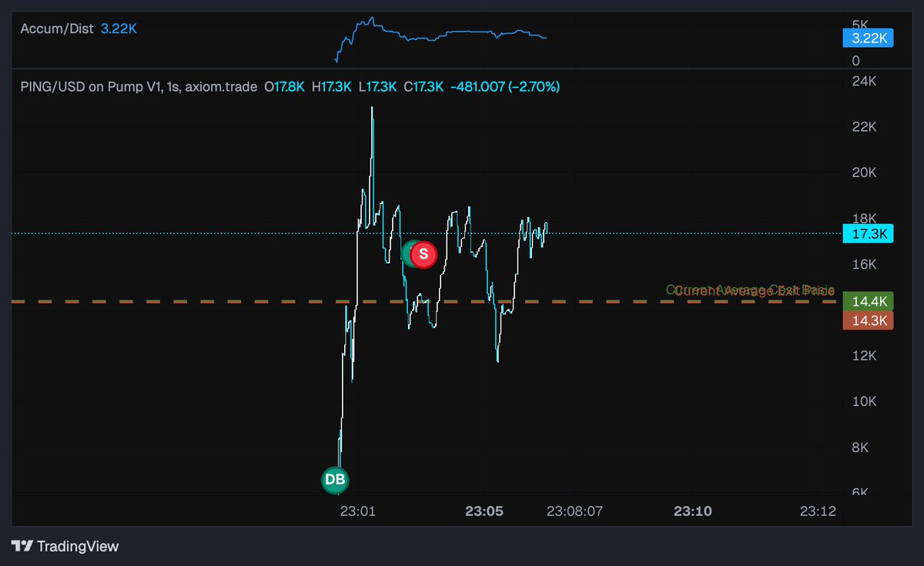
Task: Click the 10K price axis label
Action: tap(865, 402)
